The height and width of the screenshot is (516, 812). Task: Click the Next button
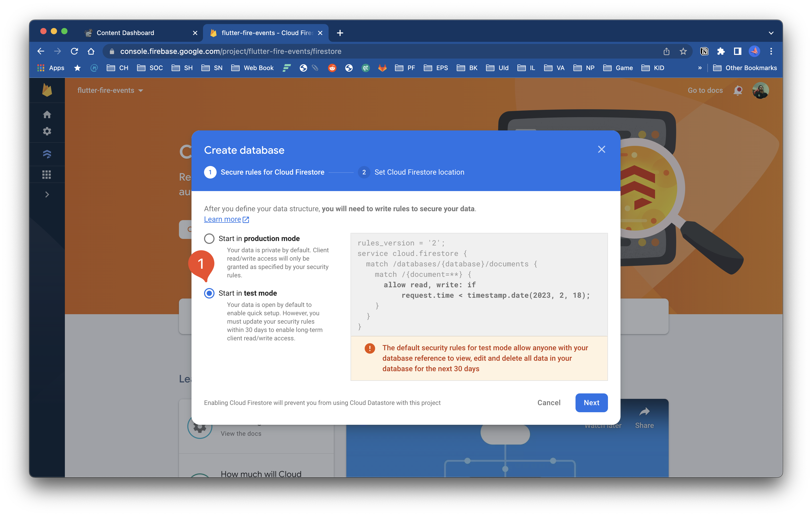point(591,403)
